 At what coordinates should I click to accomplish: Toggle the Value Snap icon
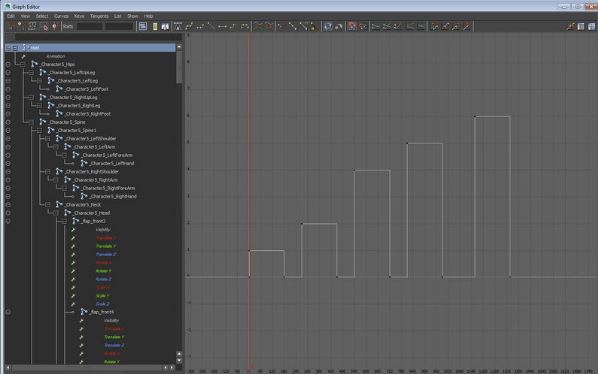363,26
